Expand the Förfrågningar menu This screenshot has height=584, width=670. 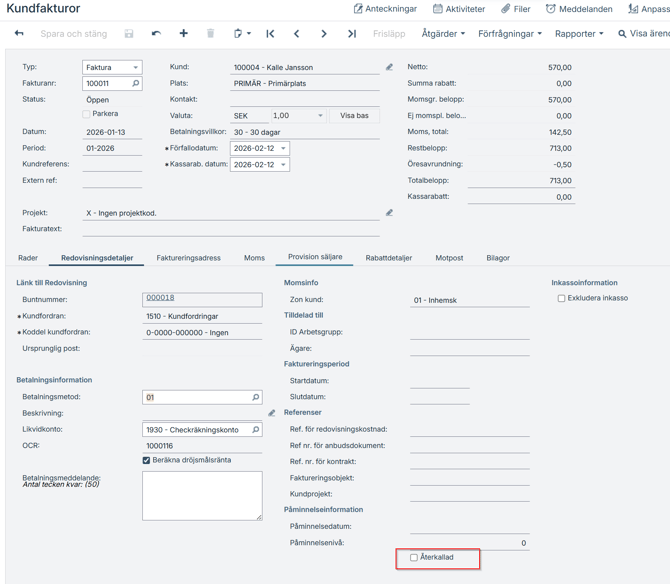[510, 34]
